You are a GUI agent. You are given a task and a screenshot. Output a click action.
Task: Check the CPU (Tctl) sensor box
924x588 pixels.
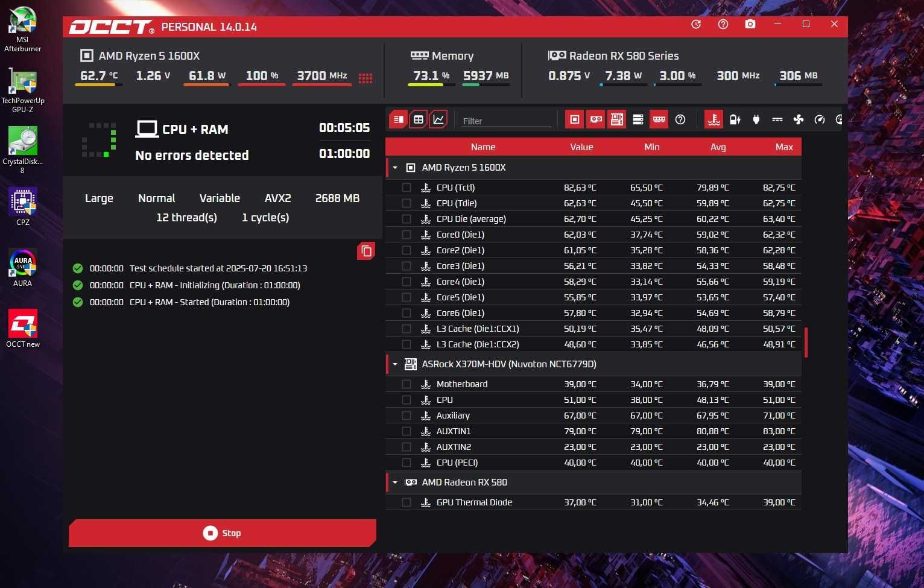pos(407,188)
